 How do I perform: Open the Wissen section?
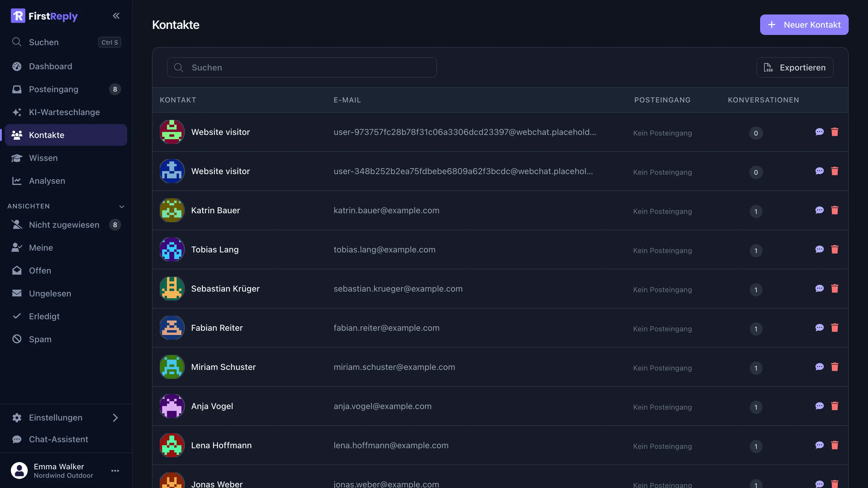(x=66, y=158)
